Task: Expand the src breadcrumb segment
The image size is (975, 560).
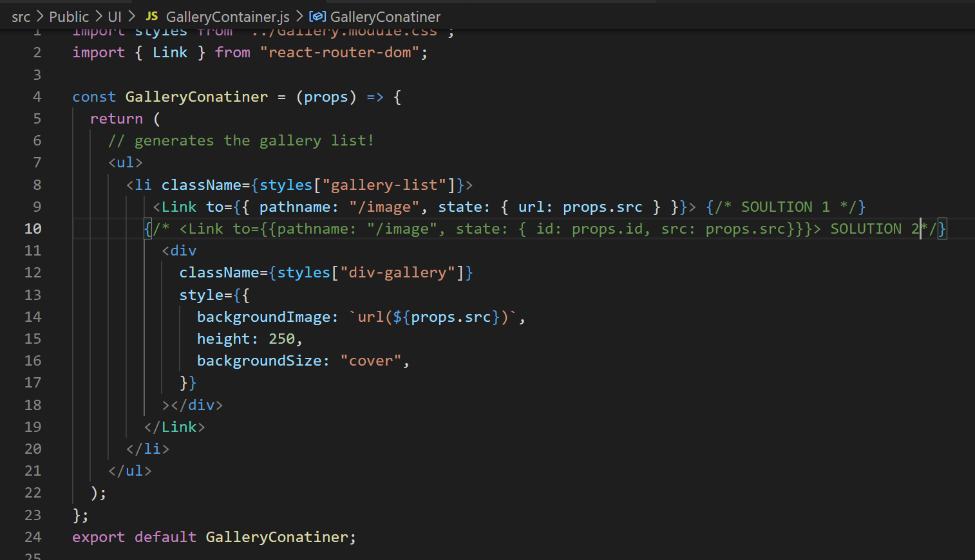Action: tap(20, 17)
